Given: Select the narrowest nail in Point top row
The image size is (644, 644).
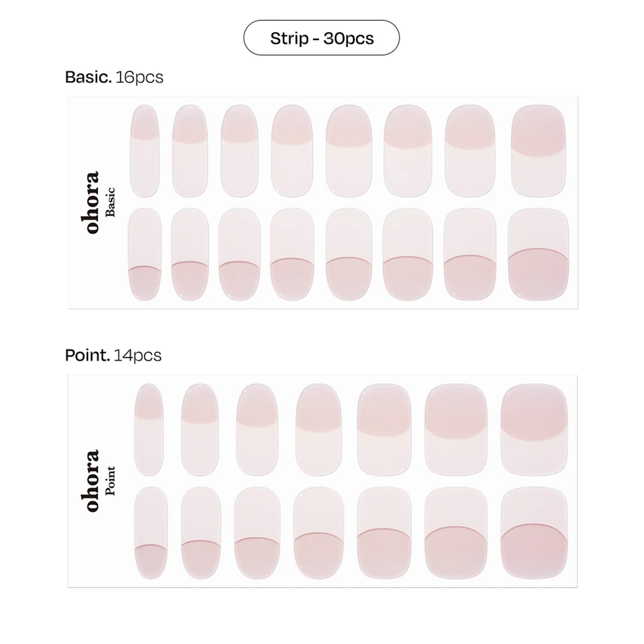Looking at the screenshot, I should coord(148,429).
